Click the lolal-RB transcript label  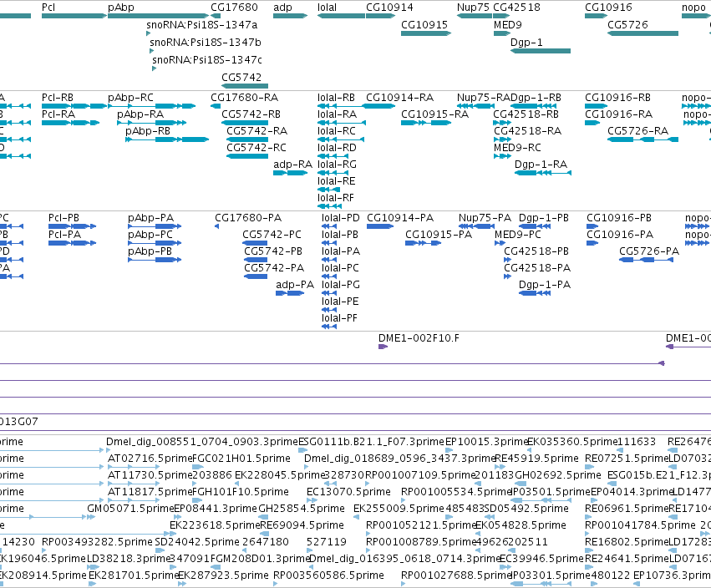click(x=336, y=98)
